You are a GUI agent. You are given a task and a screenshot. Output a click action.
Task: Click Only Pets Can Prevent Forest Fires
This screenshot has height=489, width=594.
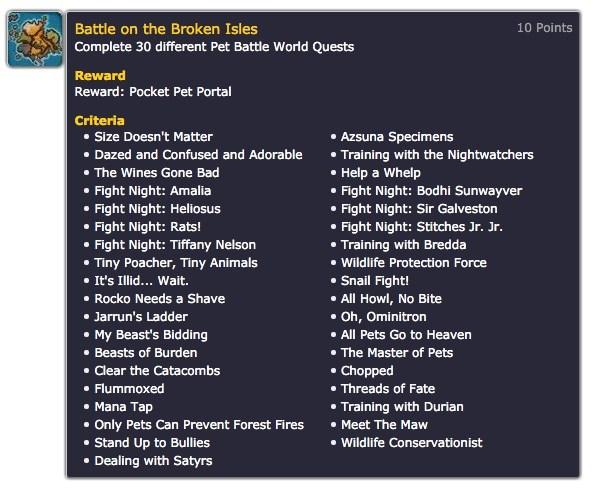point(199,425)
